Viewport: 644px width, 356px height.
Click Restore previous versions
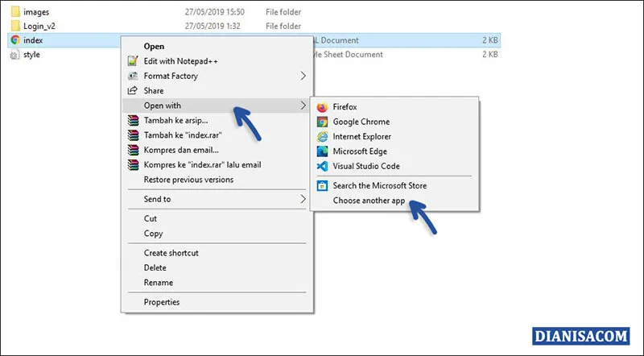click(x=217, y=180)
